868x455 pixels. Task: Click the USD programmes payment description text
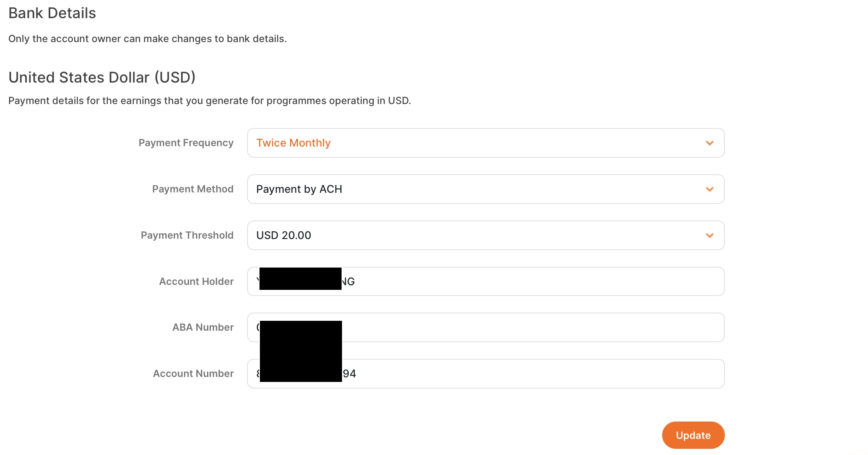coord(210,101)
